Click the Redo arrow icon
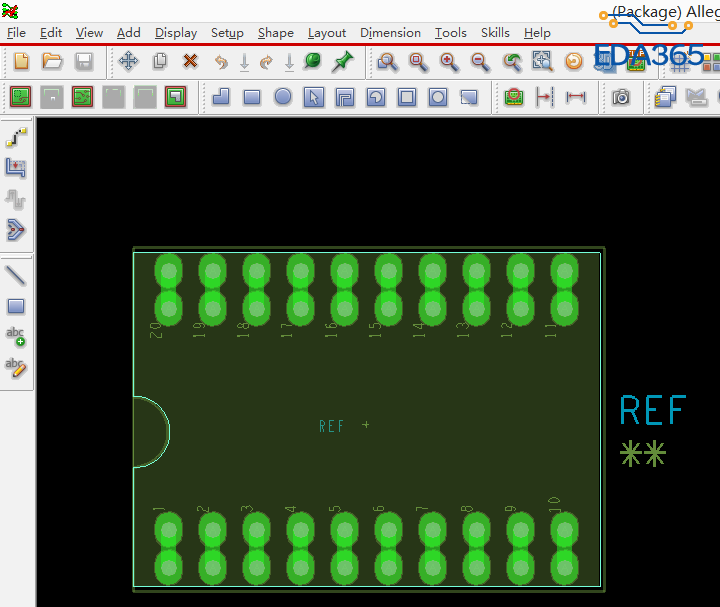Image resolution: width=720 pixels, height=607 pixels. (266, 62)
